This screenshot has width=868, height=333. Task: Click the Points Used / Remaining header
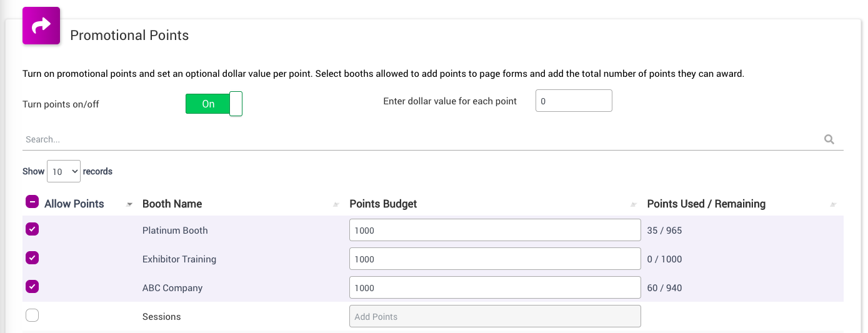706,204
